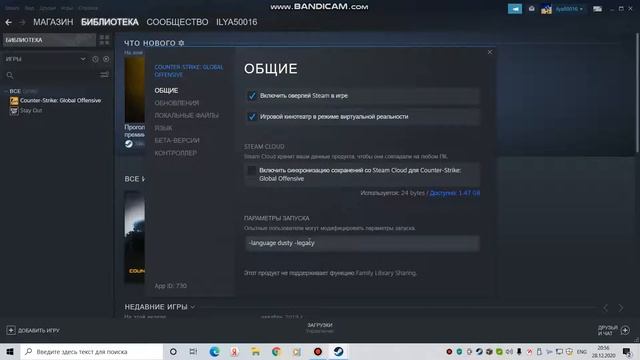Click Steam taskbar icon
The height and width of the screenshot is (360, 640).
point(338,351)
